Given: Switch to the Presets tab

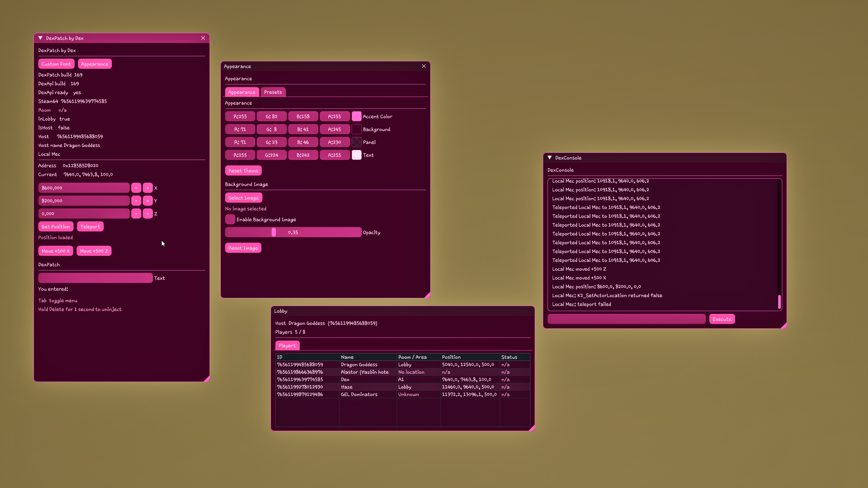Looking at the screenshot, I should pyautogui.click(x=273, y=92).
